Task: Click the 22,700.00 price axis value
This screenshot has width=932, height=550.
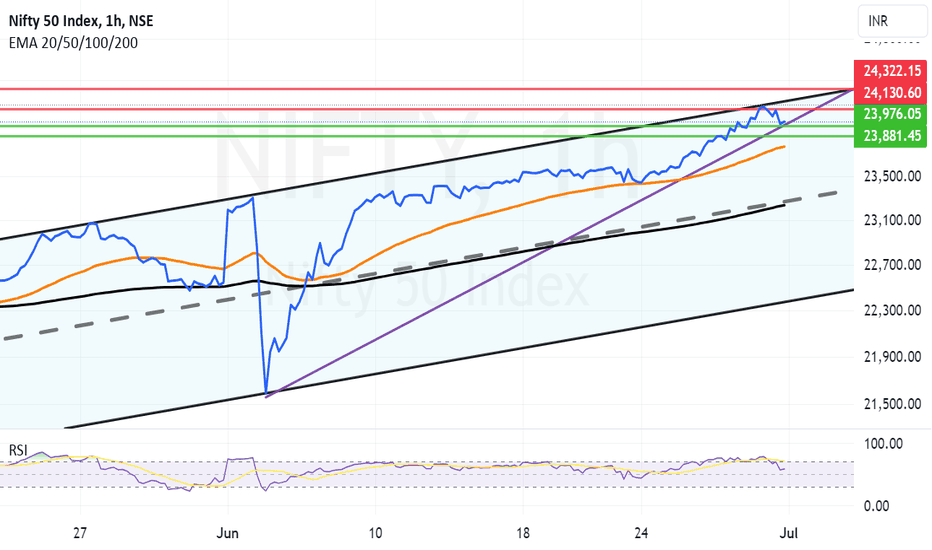Action: click(892, 265)
